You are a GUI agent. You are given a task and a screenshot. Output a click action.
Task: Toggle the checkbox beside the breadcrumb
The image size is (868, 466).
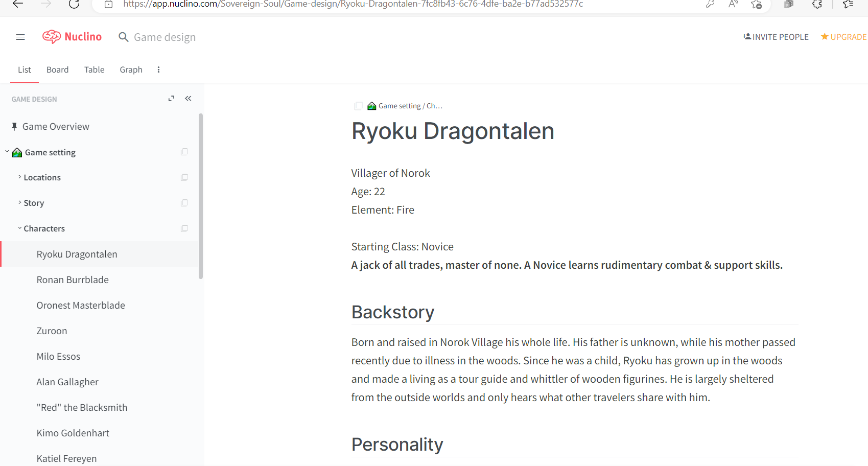click(359, 106)
